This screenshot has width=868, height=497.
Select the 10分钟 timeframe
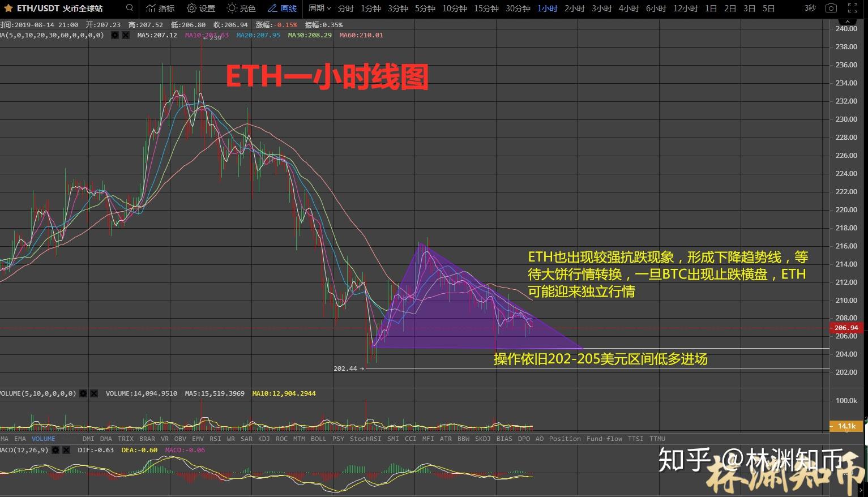coord(455,8)
